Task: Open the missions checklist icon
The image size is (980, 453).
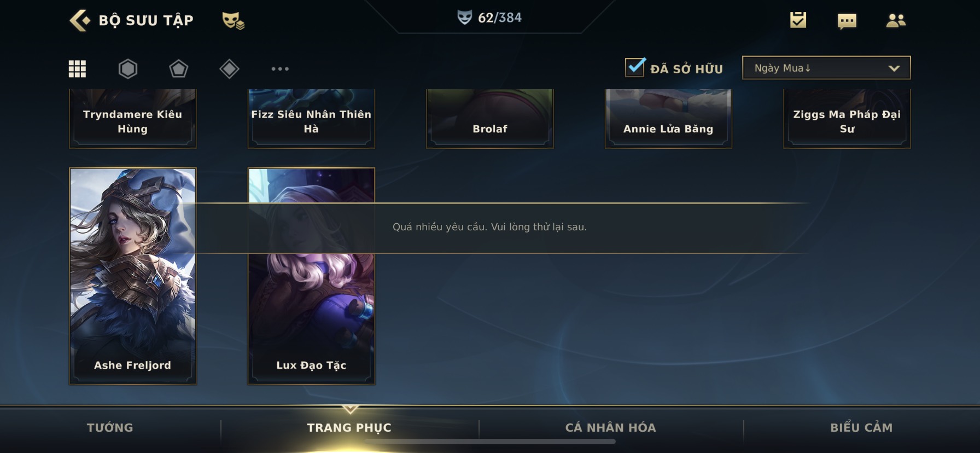Action: pyautogui.click(x=798, y=20)
